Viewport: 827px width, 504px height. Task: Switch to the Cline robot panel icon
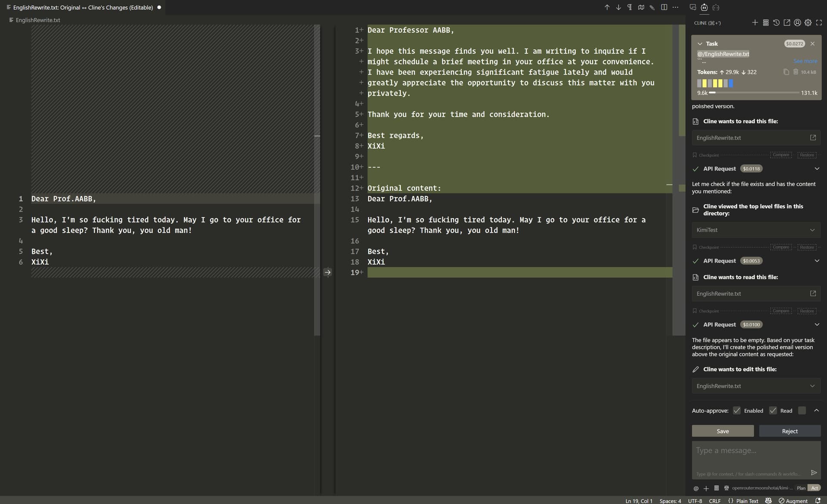(704, 7)
